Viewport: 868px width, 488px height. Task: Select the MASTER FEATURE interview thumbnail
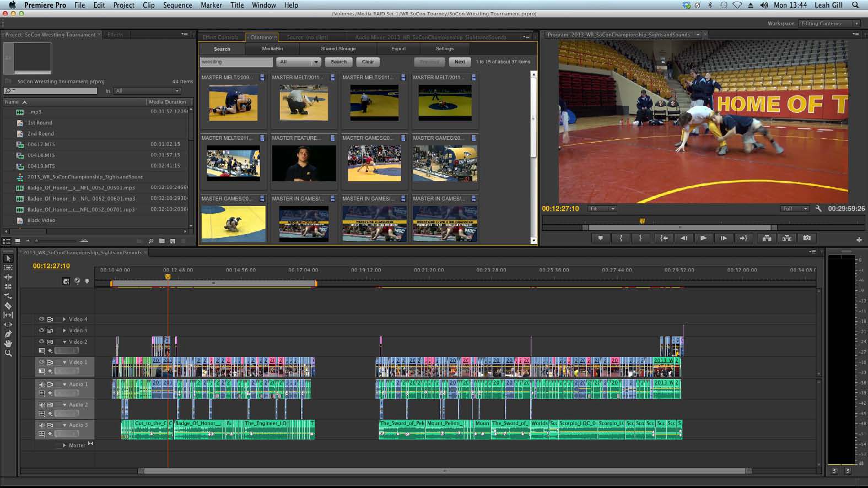[304, 164]
